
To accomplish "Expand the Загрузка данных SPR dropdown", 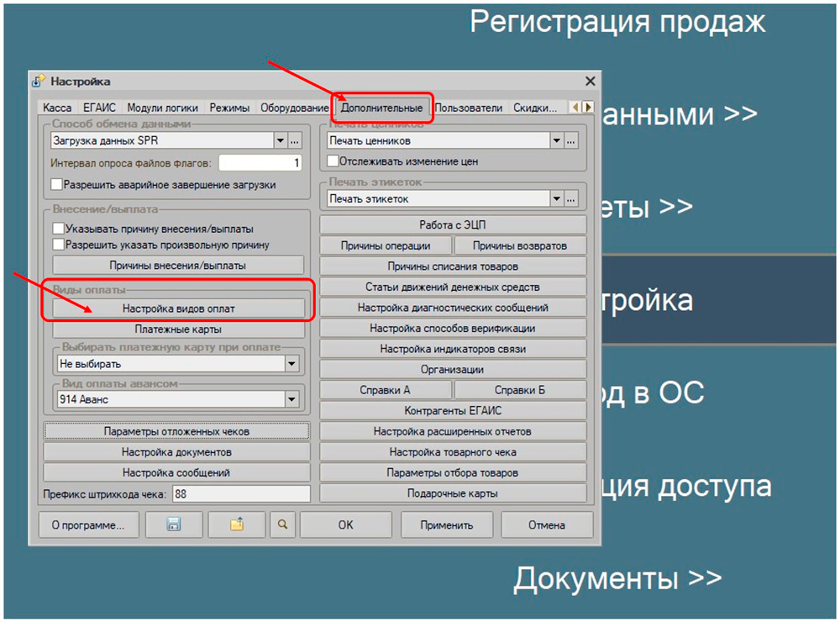I will pyautogui.click(x=280, y=141).
